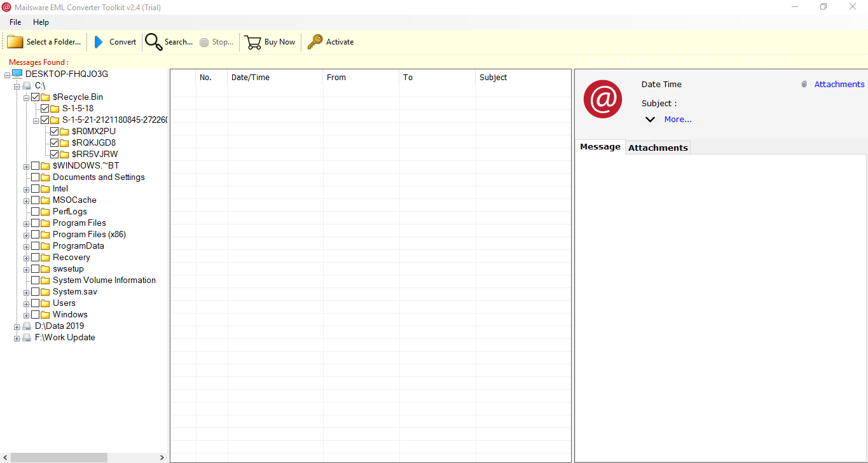Check the Program Files checkbox
Viewport: 868px width, 463px height.
tap(36, 223)
